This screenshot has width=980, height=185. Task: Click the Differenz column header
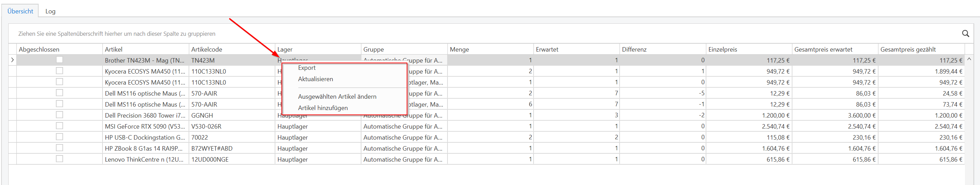634,49
